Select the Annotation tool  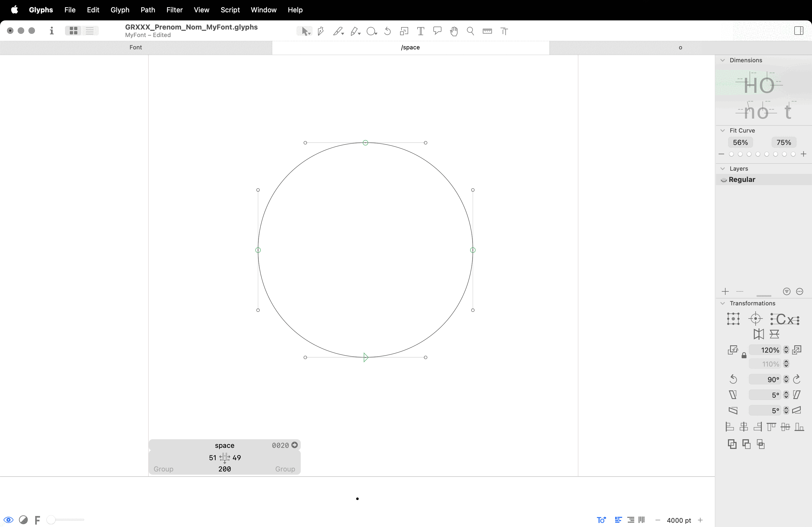tap(437, 31)
